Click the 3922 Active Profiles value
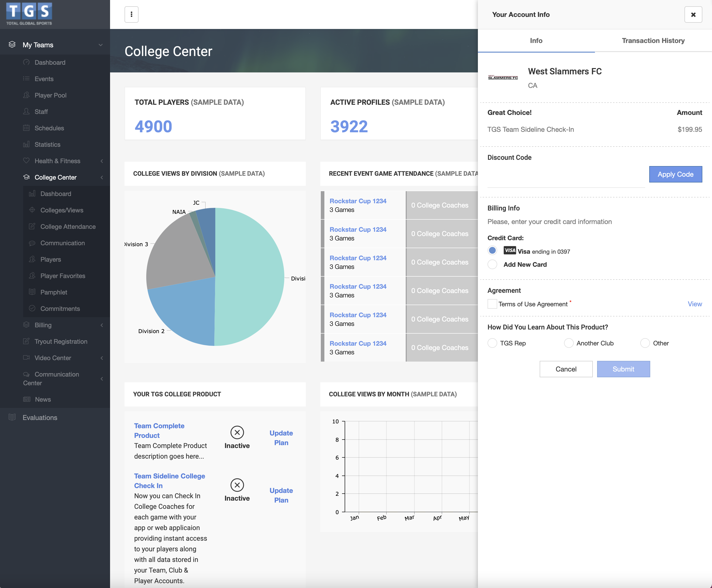 coord(349,127)
